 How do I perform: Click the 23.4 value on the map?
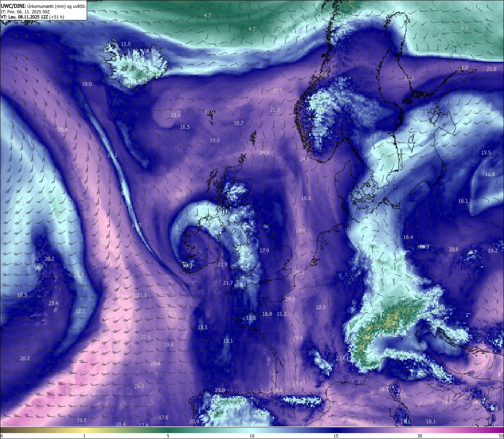[53, 304]
